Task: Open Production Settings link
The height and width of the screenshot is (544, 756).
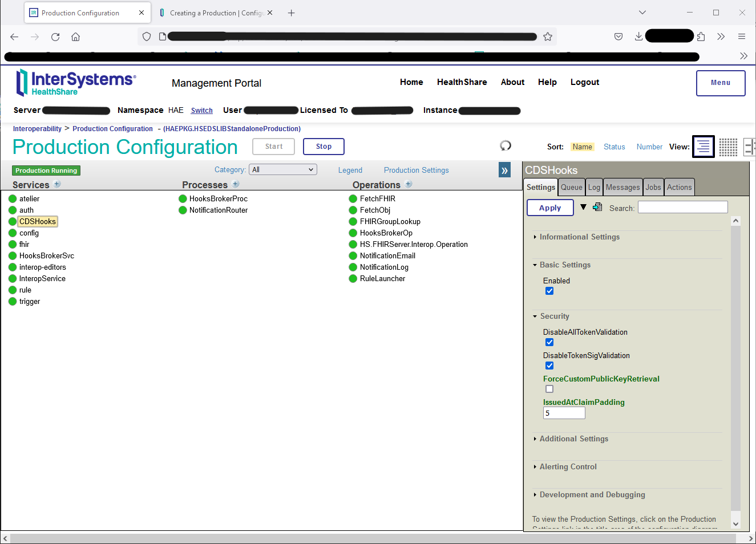Action: 416,170
